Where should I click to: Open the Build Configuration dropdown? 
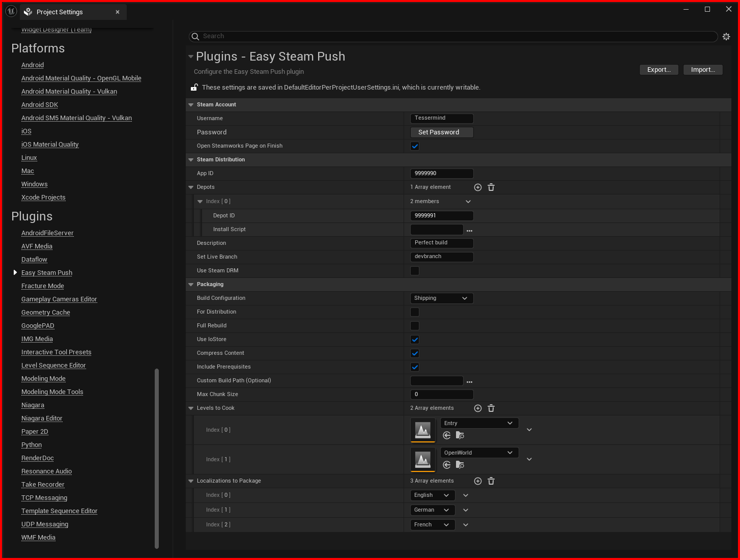pyautogui.click(x=441, y=298)
